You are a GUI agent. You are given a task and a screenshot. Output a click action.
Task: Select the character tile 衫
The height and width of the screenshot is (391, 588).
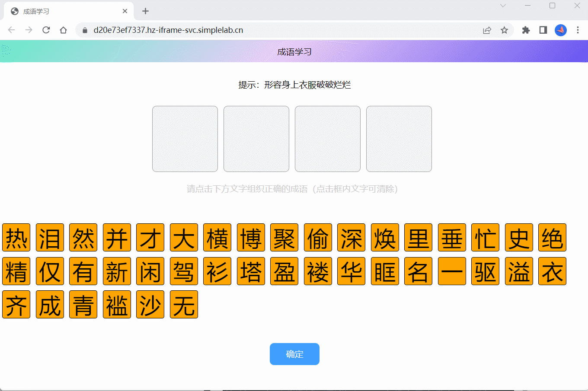click(x=217, y=271)
